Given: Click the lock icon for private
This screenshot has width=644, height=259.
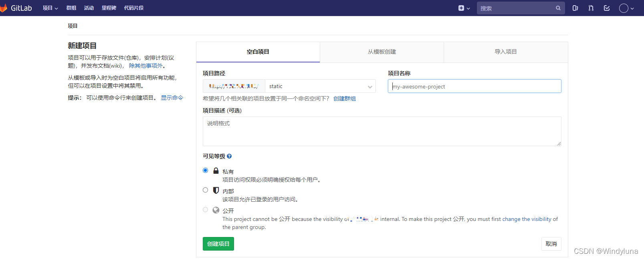Looking at the screenshot, I should coord(216,171).
